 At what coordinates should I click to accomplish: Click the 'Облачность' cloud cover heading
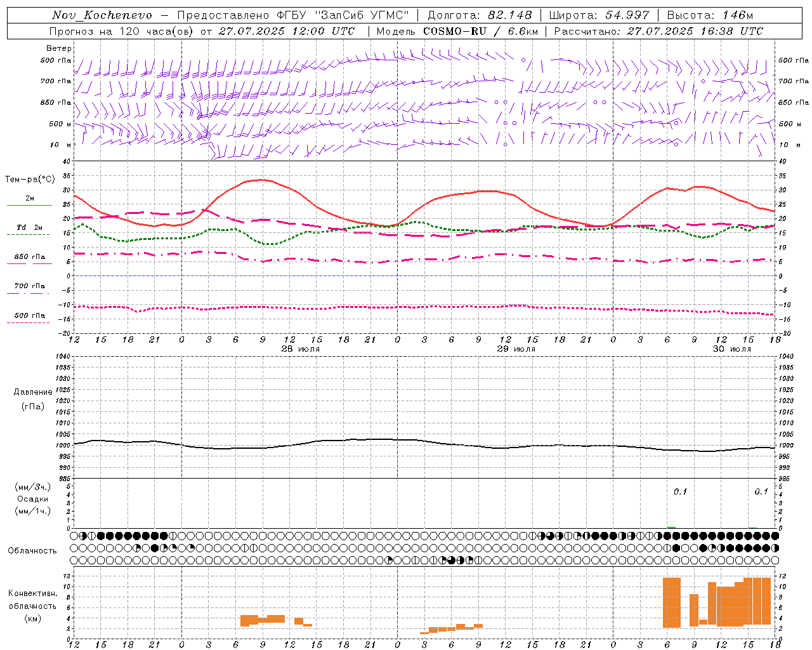click(32, 551)
